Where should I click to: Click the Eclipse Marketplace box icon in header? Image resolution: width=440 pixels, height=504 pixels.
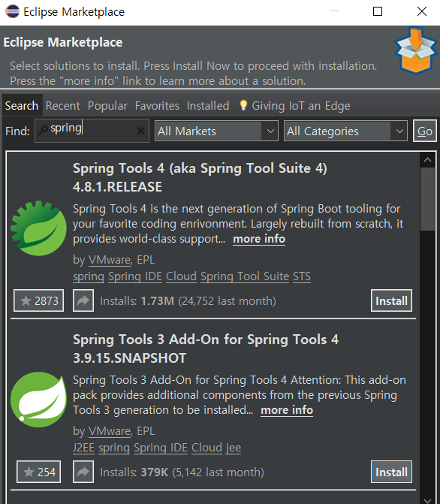pos(415,50)
